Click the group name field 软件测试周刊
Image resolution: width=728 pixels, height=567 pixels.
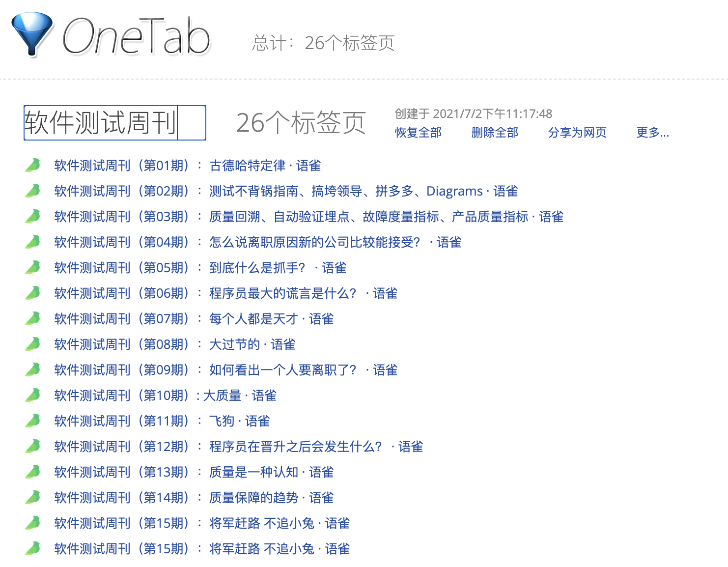click(115, 123)
